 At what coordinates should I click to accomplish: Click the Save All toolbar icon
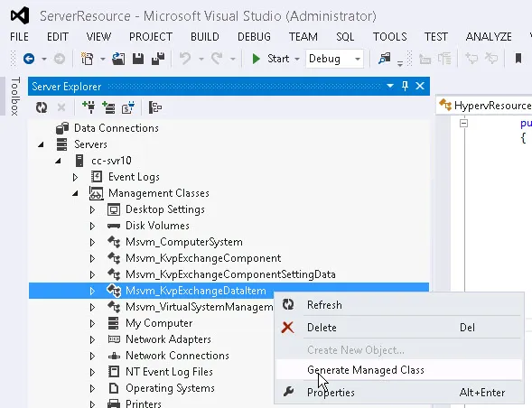[x=158, y=59]
